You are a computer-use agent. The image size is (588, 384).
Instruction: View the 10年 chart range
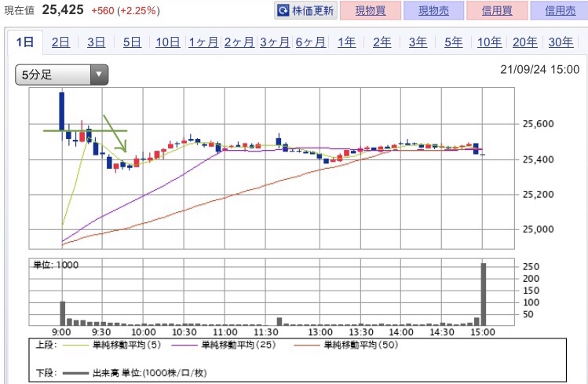(489, 42)
